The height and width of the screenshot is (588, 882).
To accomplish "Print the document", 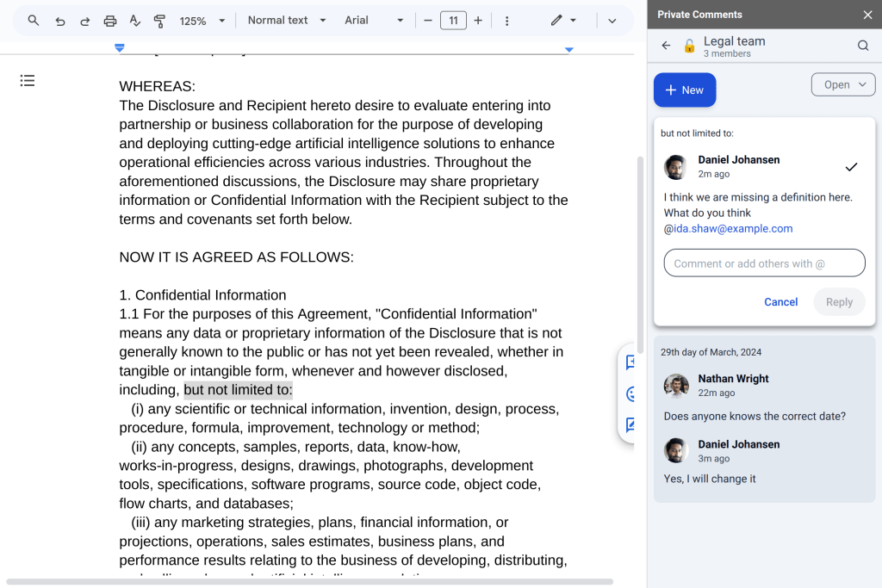I will (x=110, y=21).
